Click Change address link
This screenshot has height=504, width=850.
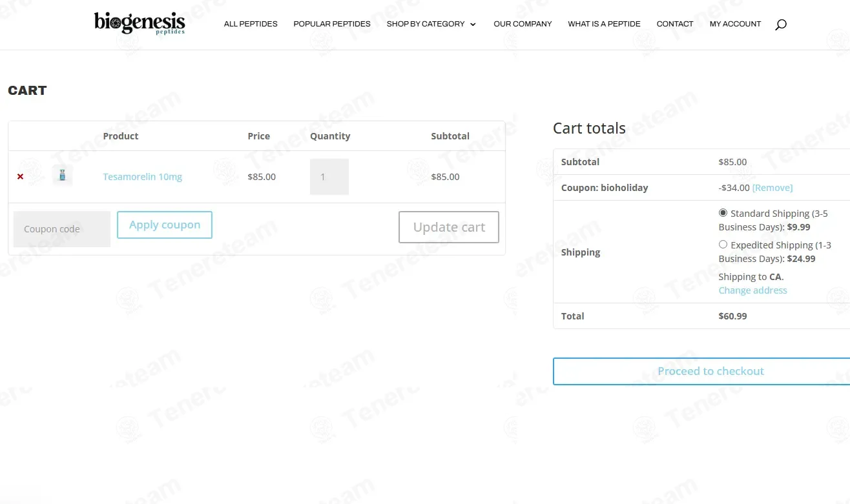752,290
